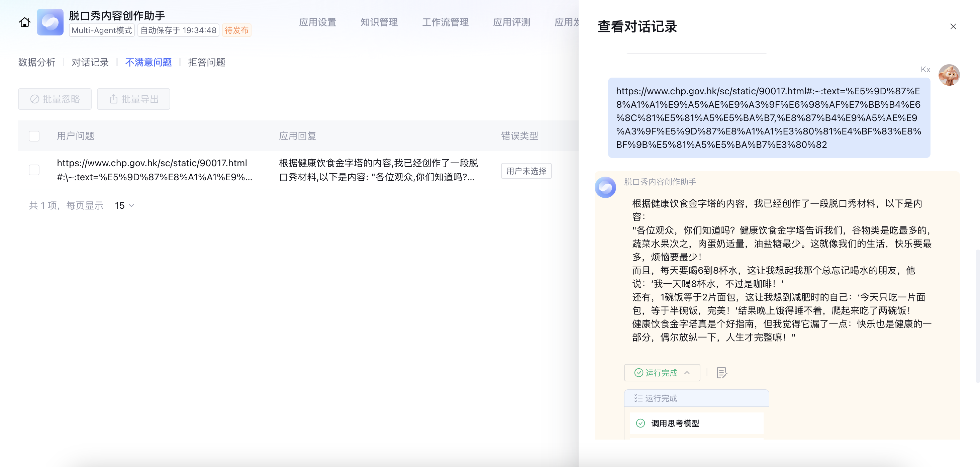Click the 批量忽略 button

coord(55,99)
